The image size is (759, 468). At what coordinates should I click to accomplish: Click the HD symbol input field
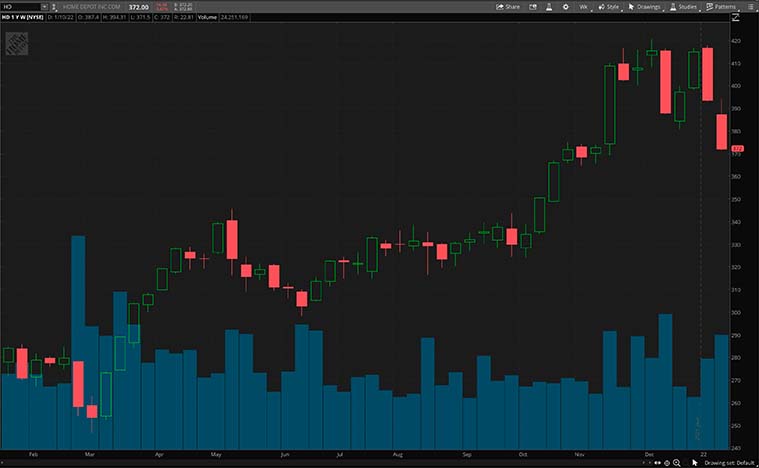click(x=18, y=6)
